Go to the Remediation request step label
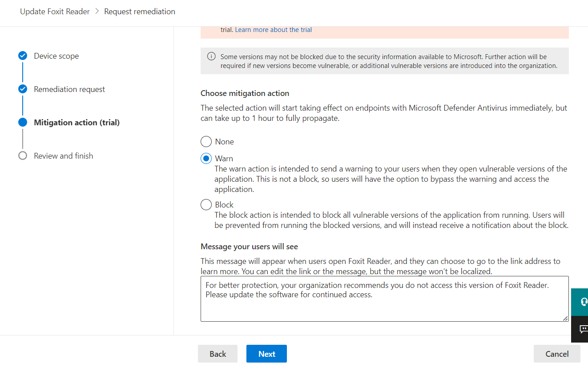588x367 pixels. (x=69, y=89)
